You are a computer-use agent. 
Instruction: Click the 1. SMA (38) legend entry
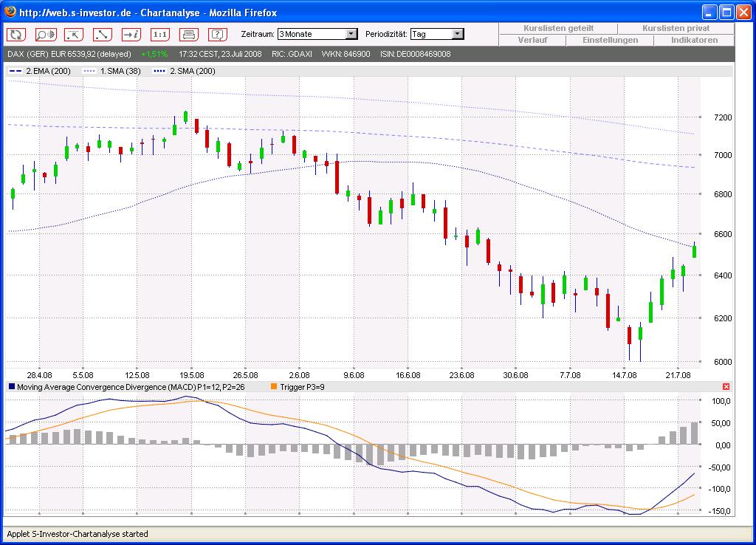112,71
